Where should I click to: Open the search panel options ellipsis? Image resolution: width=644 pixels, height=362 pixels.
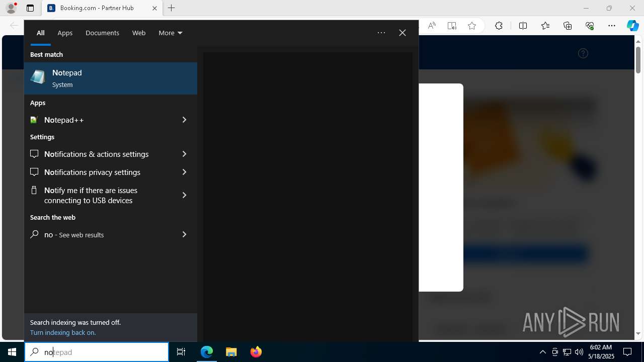[x=381, y=33]
